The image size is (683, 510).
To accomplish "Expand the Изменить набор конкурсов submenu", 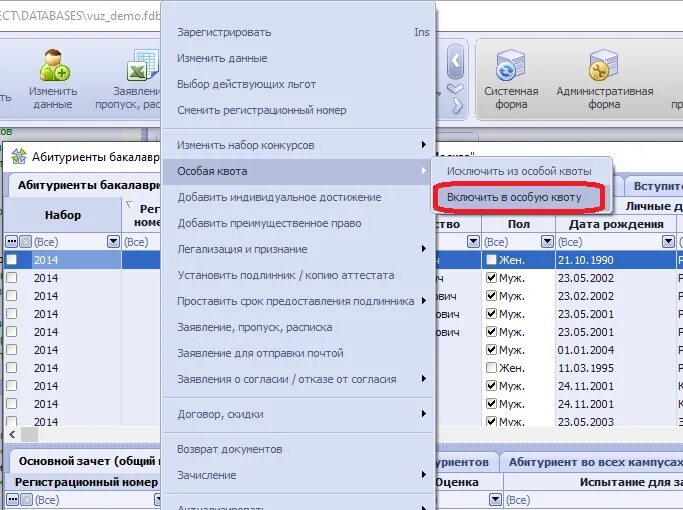I will point(423,145).
